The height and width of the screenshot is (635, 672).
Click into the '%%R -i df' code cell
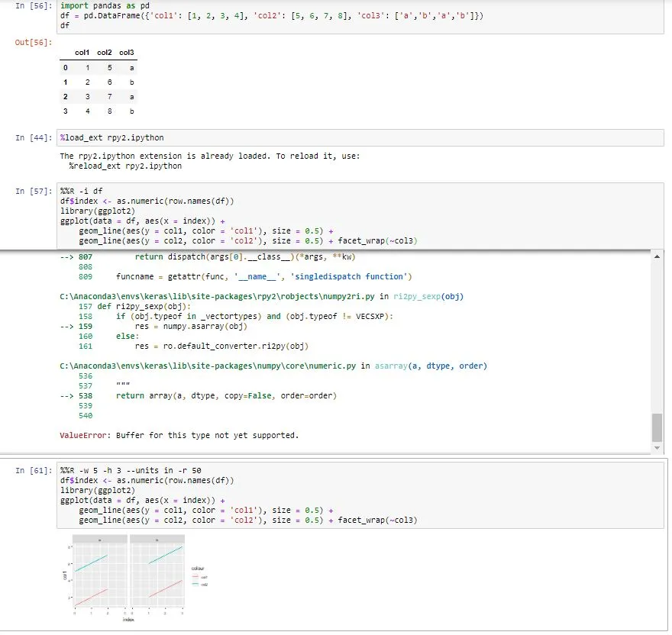[360, 216]
